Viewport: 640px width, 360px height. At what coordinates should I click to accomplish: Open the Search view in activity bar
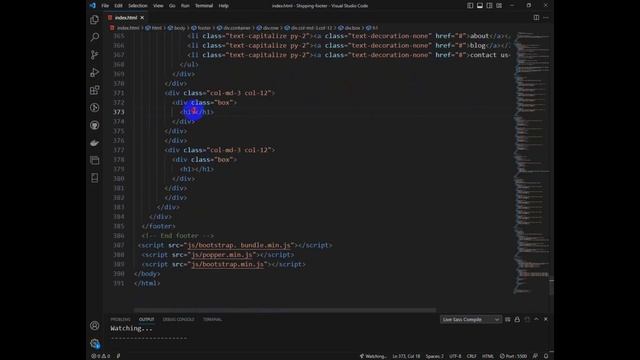pos(95,37)
